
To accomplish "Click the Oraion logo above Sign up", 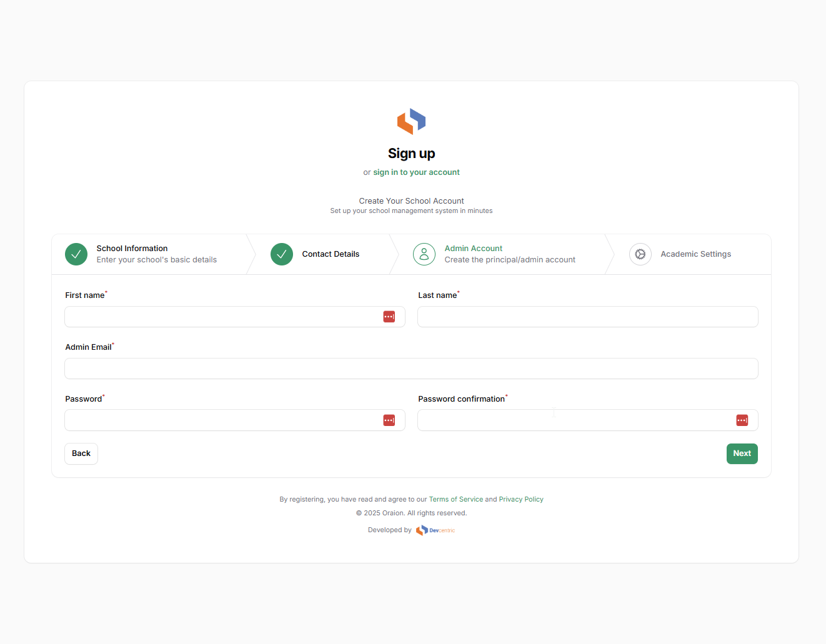I will (411, 121).
